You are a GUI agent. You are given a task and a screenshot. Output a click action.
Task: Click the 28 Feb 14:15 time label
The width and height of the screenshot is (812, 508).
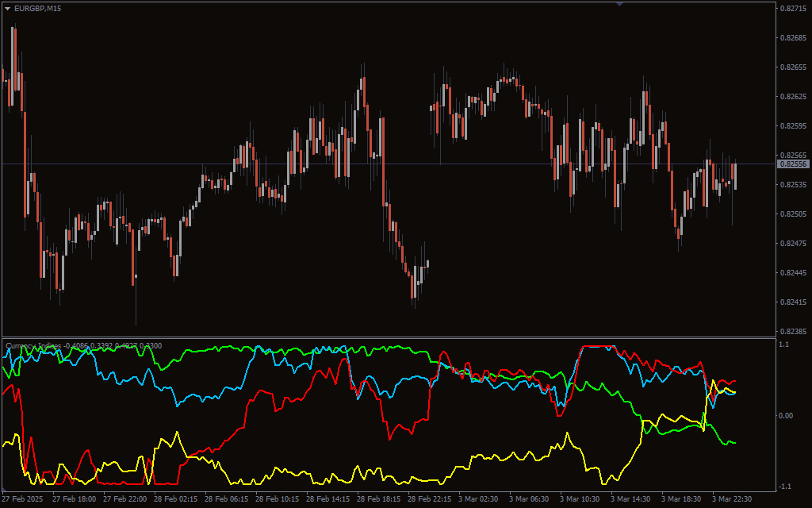coord(329,499)
